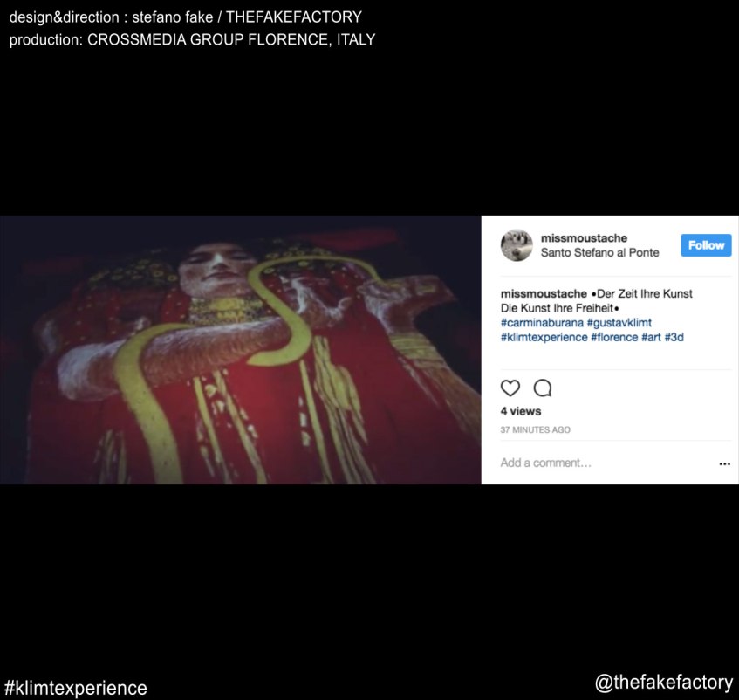Open missmoustache username in post header

[x=584, y=238]
